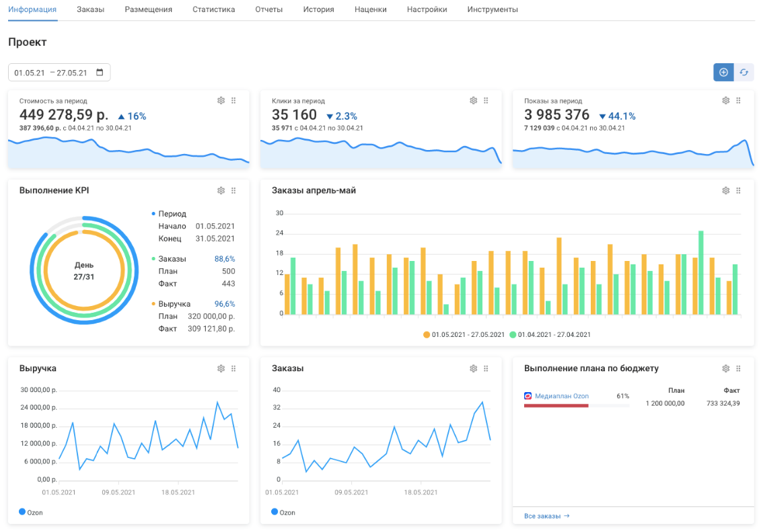Open the Статистика tab

(213, 9)
